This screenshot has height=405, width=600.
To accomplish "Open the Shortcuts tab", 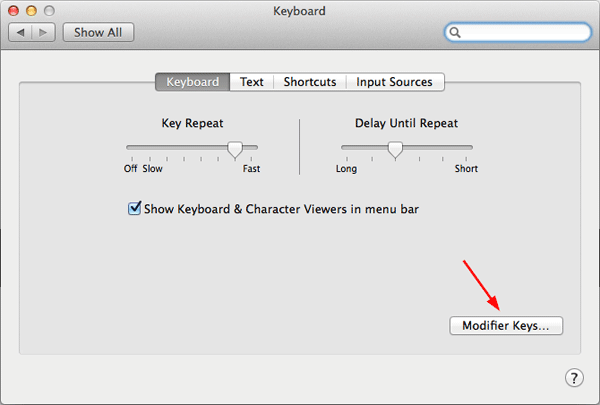I will [309, 82].
